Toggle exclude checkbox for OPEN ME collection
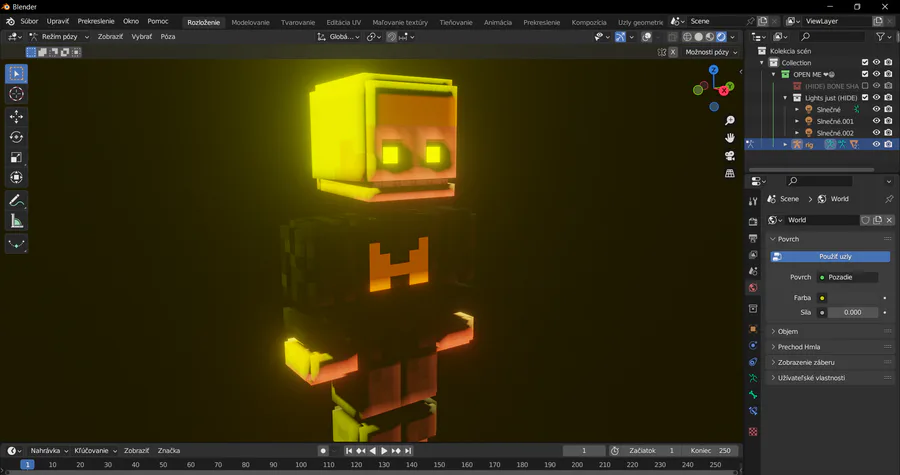This screenshot has height=475, width=900. pos(865,75)
